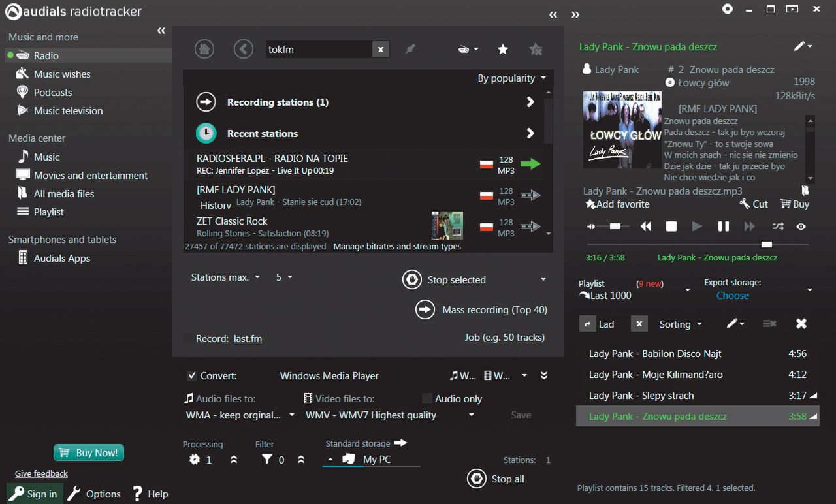
Task: Collapse conversion panel with double chevron
Action: click(544, 375)
